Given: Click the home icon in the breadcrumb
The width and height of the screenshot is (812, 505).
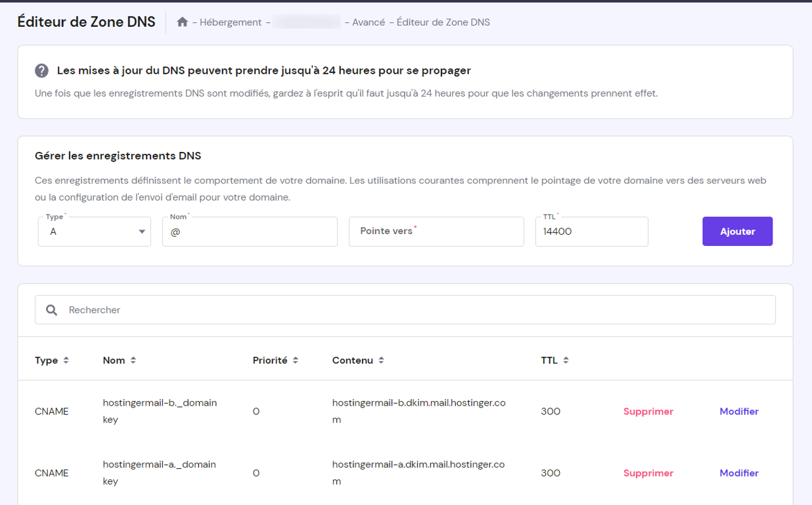Looking at the screenshot, I should coord(182,22).
